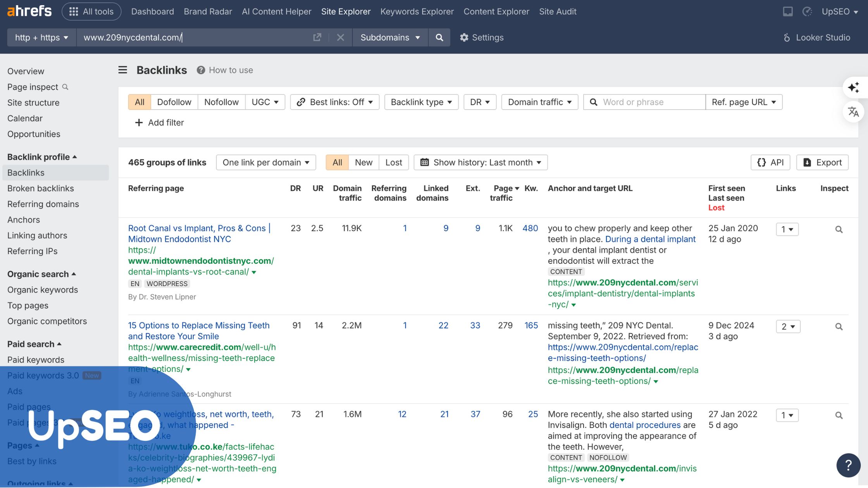Focus the Word or phrase search field
This screenshot has height=488, width=868.
tap(644, 102)
